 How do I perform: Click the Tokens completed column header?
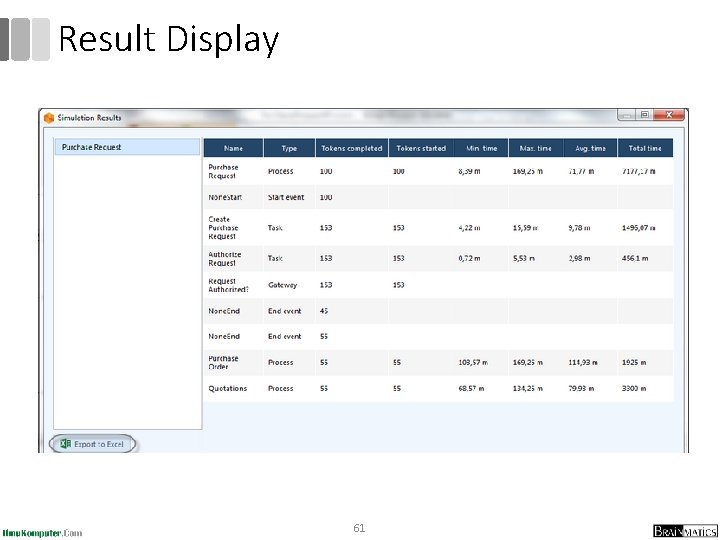pyautogui.click(x=352, y=148)
